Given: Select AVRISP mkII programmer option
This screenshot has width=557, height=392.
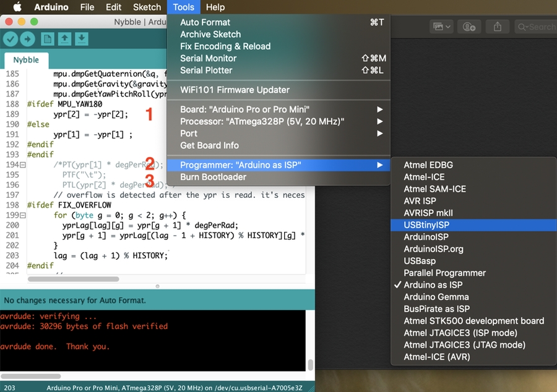Looking at the screenshot, I should point(428,213).
